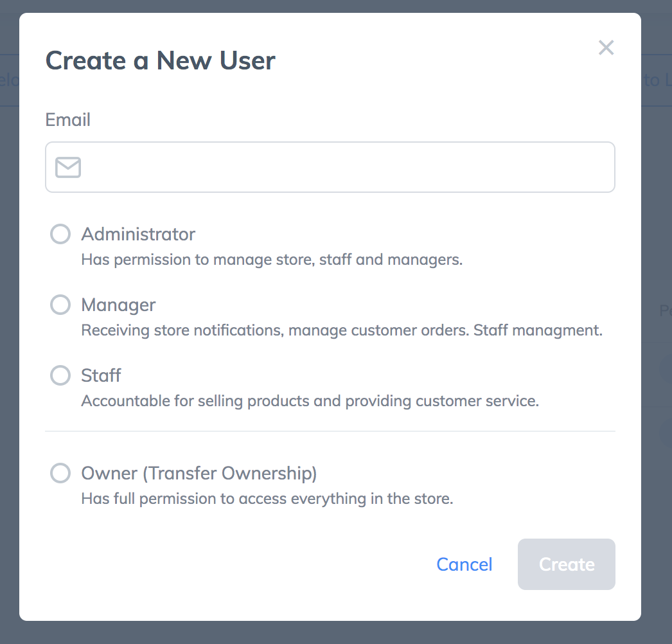Click the description about managing store, staff and managers
Viewport: 672px width, 644px height.
(272, 260)
